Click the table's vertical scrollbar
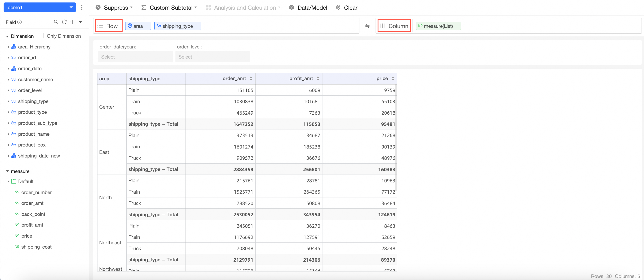Viewport: 644px width, 280px height. click(x=396, y=138)
